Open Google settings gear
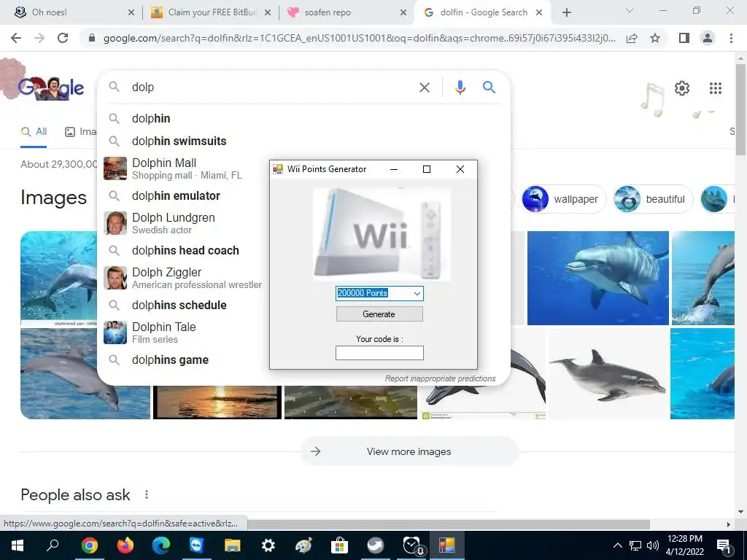Viewport: 747px width, 560px height. 682,88
